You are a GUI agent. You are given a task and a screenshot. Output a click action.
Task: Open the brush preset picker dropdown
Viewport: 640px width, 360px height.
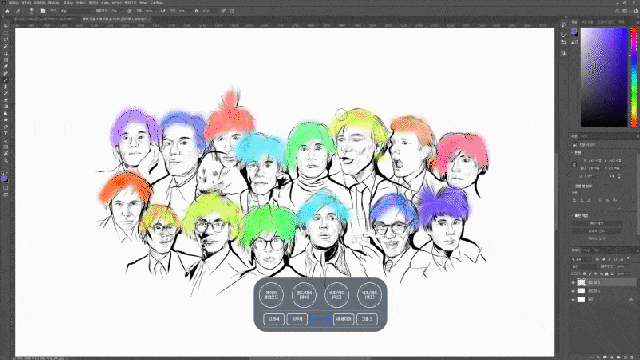(x=32, y=11)
